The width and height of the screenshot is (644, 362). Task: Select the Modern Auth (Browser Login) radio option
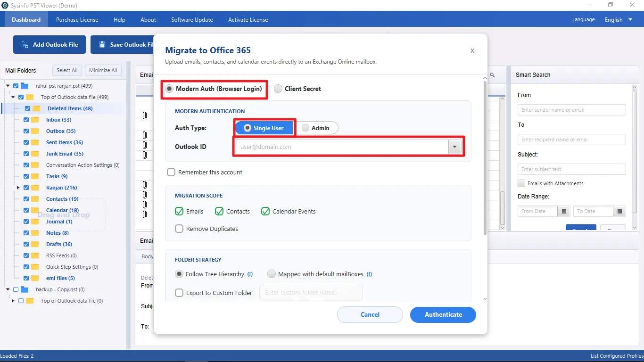pos(168,89)
